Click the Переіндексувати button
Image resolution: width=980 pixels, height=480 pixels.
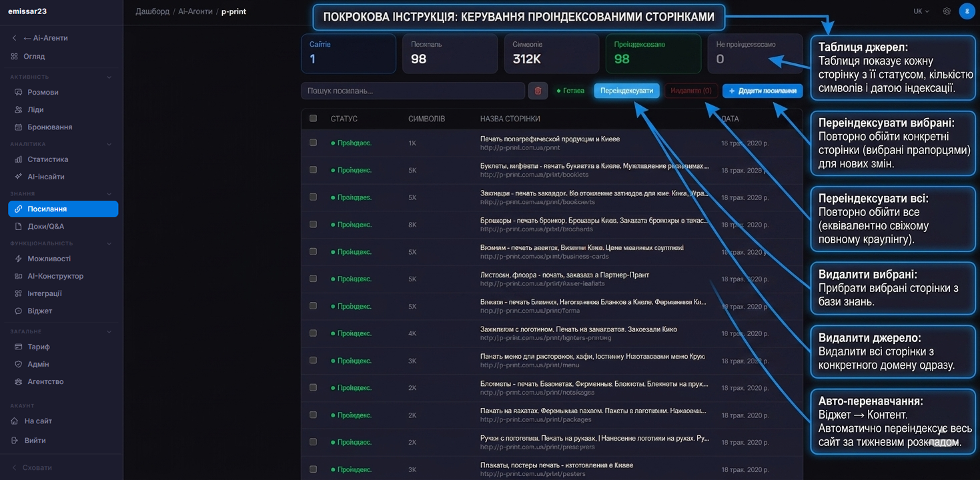coord(626,91)
